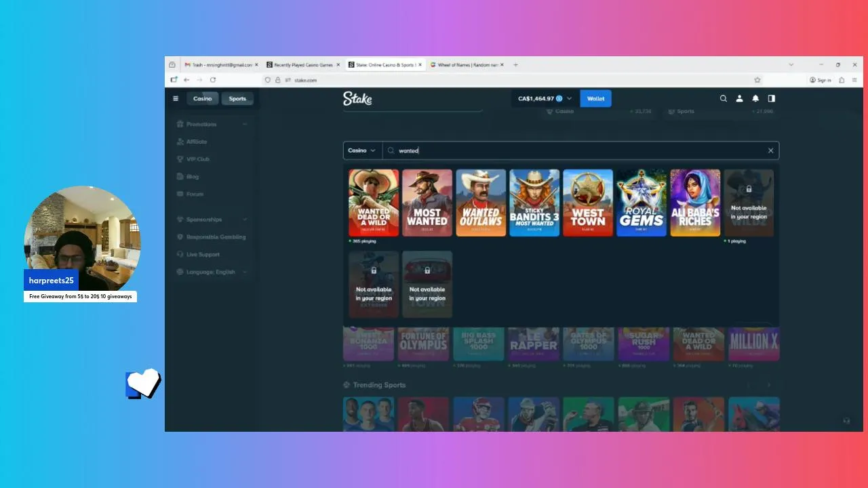Select the Sports header button
The width and height of the screenshot is (868, 488).
pyautogui.click(x=237, y=99)
